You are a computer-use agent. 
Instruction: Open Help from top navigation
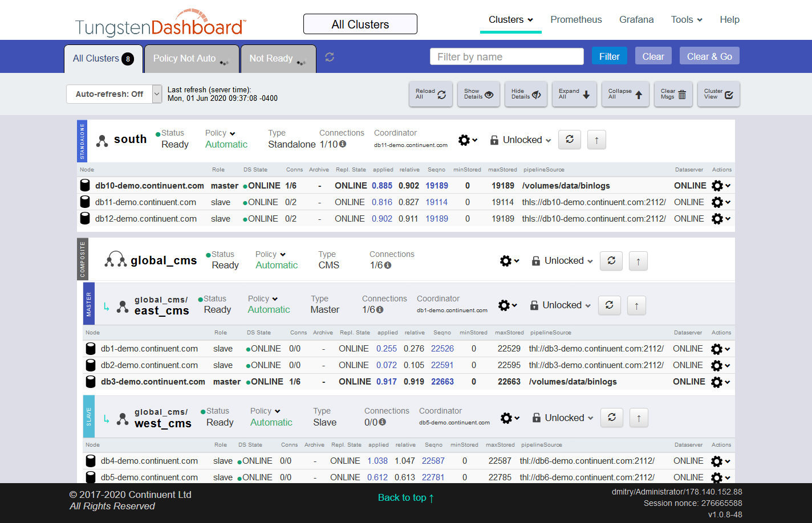729,19
